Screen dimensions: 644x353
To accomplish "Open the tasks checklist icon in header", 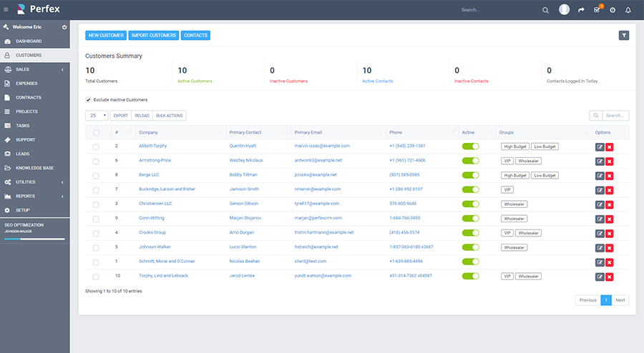I will (x=597, y=10).
